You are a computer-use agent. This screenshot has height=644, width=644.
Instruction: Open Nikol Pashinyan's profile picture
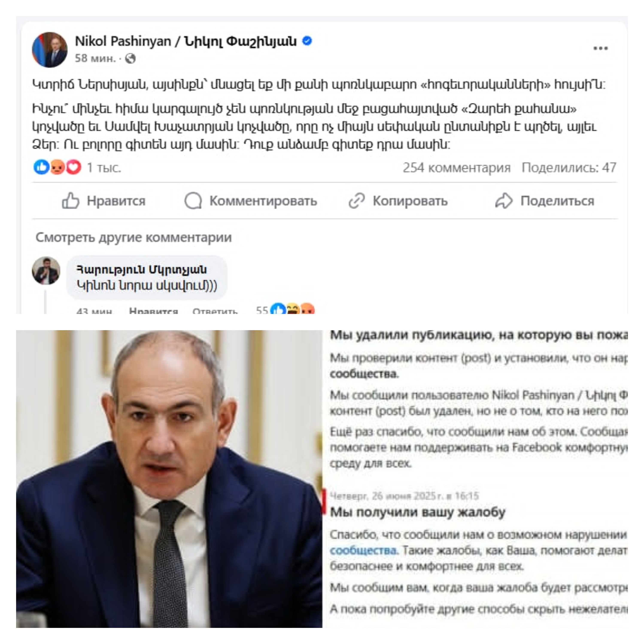click(50, 50)
